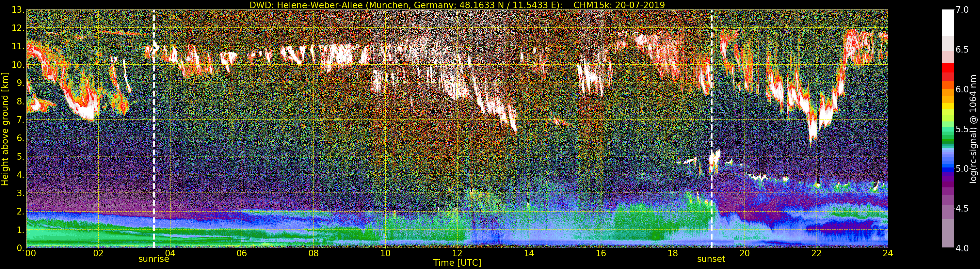Screen dimensions: 980x269
Task: Click the colorbar value 5.5
Action: (962, 129)
